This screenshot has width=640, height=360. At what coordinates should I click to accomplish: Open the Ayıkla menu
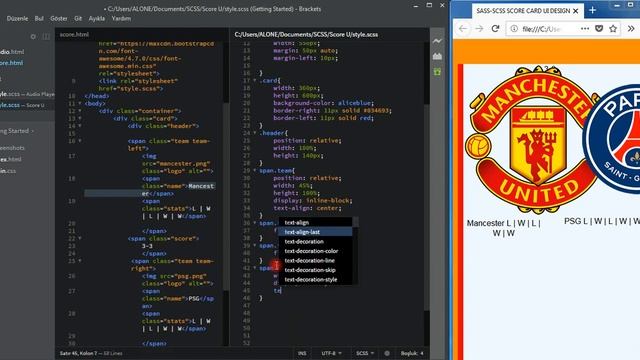click(97, 18)
